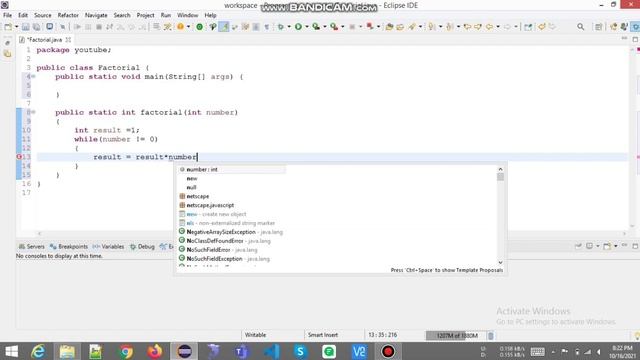The width and height of the screenshot is (640, 360).
Task: Click the green Run play toolbar icon
Action: tap(298, 27)
